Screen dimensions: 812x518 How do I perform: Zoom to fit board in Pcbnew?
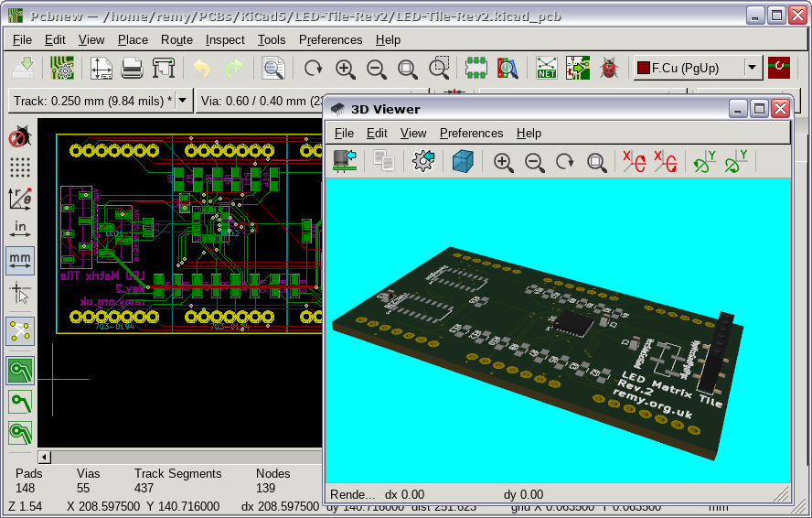point(408,69)
